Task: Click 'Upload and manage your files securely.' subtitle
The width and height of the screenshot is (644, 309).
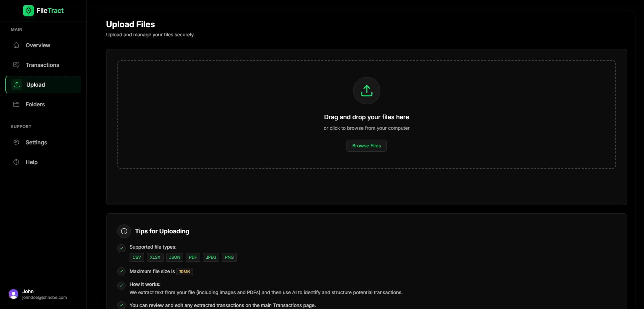Action: (x=150, y=35)
